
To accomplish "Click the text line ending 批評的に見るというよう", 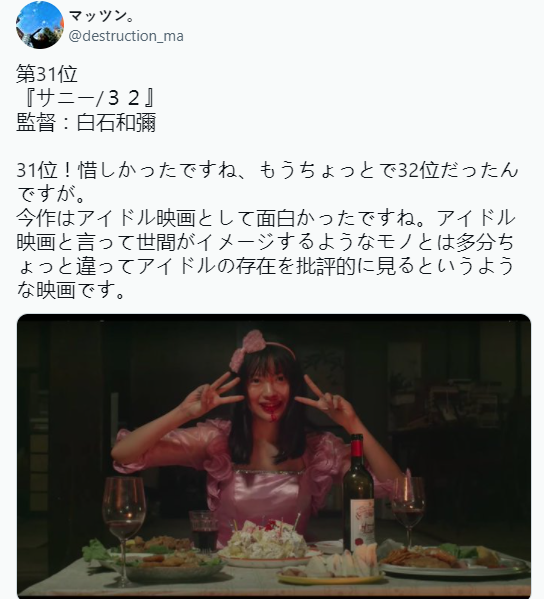I will click(265, 266).
